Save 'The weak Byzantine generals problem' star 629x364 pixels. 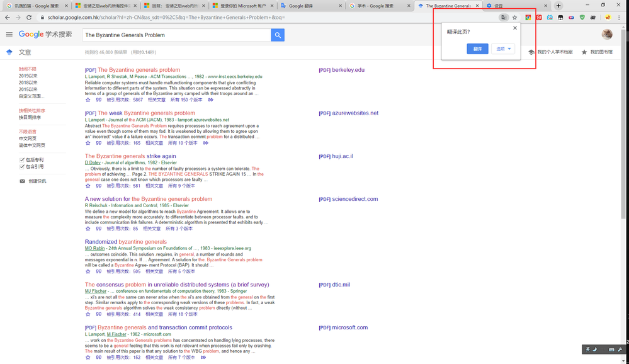88,143
